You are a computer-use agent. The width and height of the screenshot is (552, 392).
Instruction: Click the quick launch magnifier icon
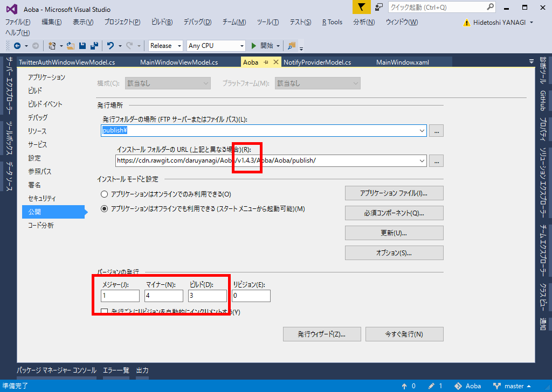coord(490,7)
